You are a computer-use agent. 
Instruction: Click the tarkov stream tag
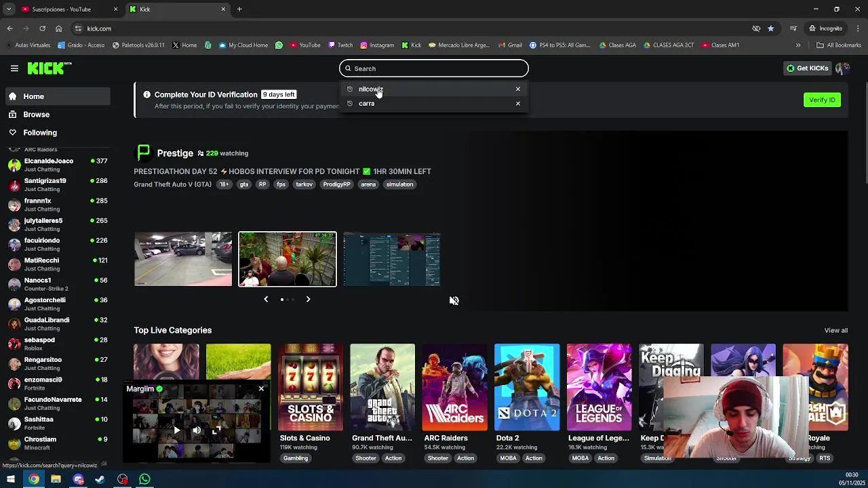click(304, 184)
